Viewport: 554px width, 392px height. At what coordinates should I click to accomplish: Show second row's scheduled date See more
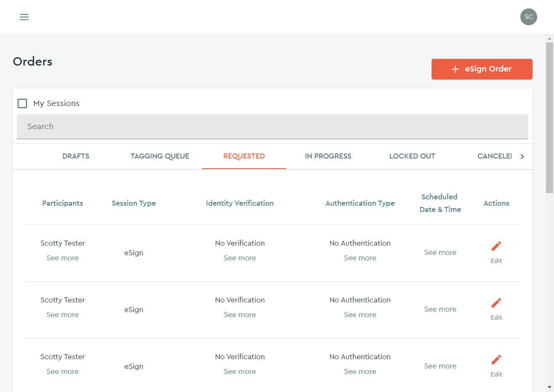click(440, 309)
